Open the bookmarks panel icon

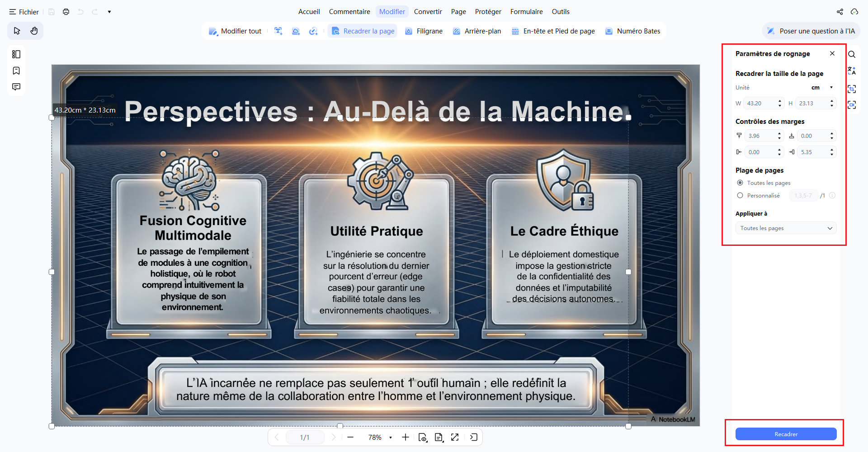[x=16, y=71]
